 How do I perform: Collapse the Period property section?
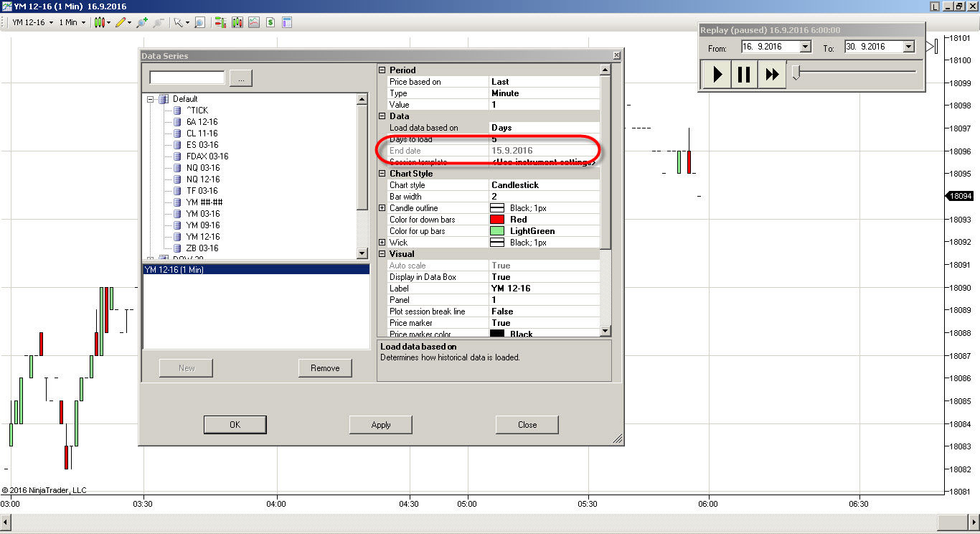pos(382,70)
